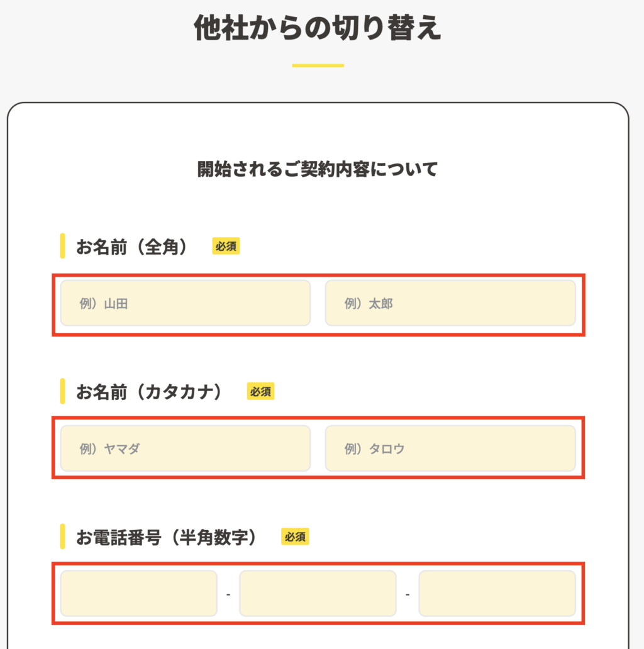
Task: Click the 他社からの切り替え page title
Action: pos(318,28)
